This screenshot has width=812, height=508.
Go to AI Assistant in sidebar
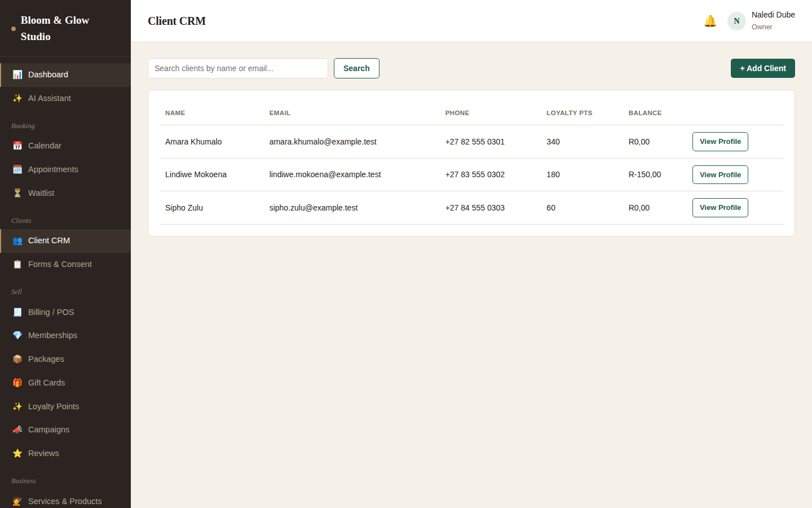click(65, 98)
